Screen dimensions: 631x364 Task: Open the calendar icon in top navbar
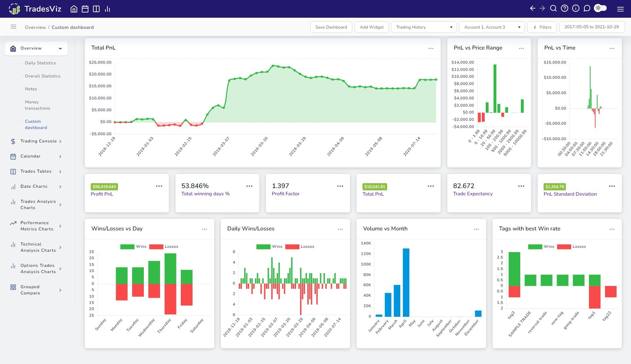pos(85,9)
